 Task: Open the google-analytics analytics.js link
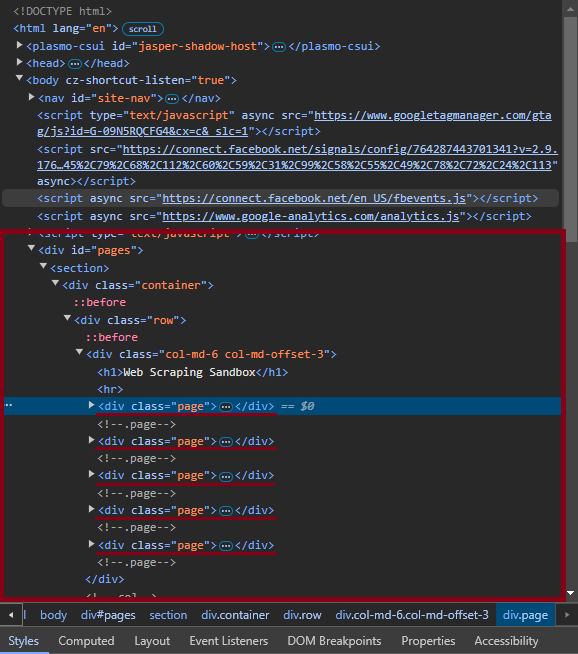pyautogui.click(x=311, y=216)
